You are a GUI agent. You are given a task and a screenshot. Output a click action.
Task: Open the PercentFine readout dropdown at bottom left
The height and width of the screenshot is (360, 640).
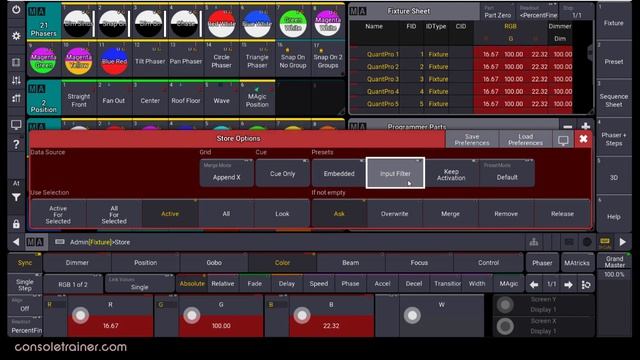(25, 327)
